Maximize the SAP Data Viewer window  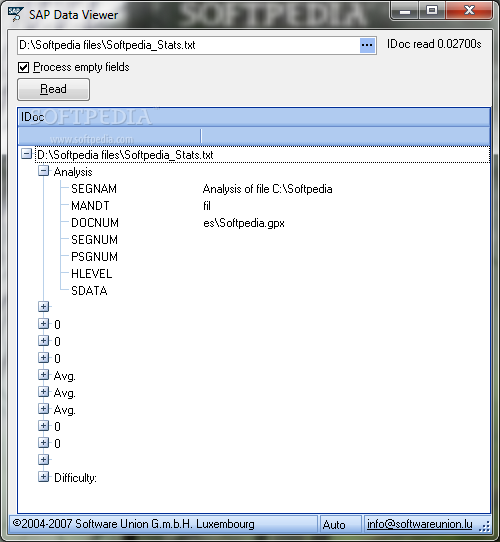coord(432,11)
